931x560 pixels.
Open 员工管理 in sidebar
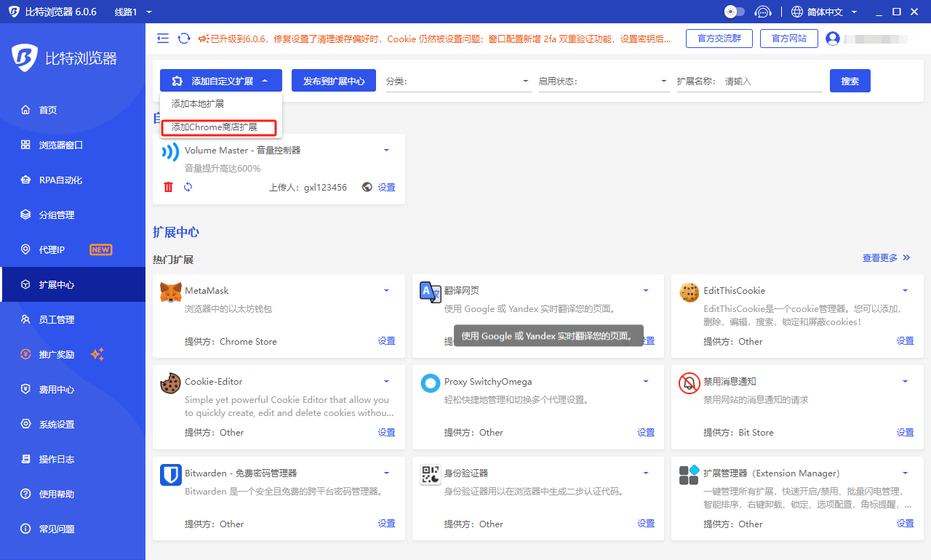[x=73, y=319]
